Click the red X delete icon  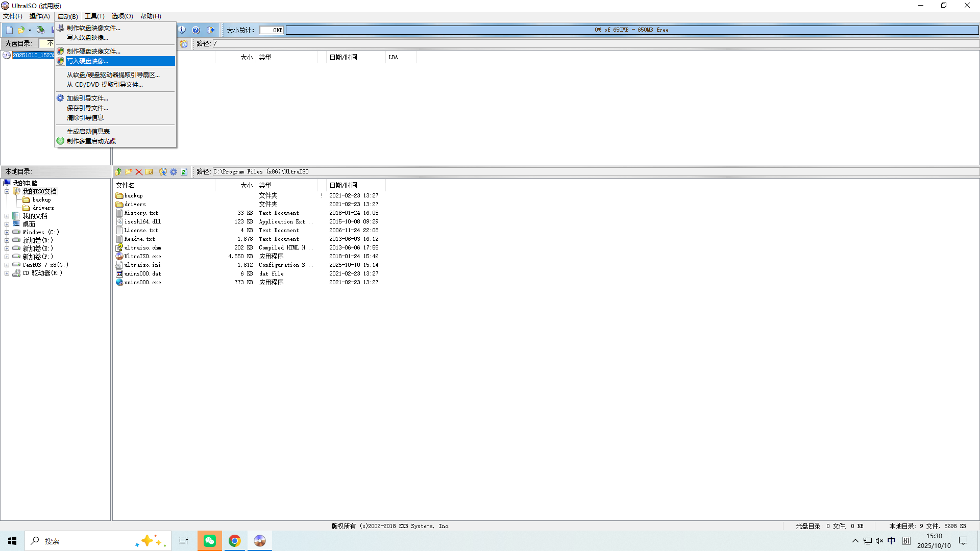(x=138, y=172)
